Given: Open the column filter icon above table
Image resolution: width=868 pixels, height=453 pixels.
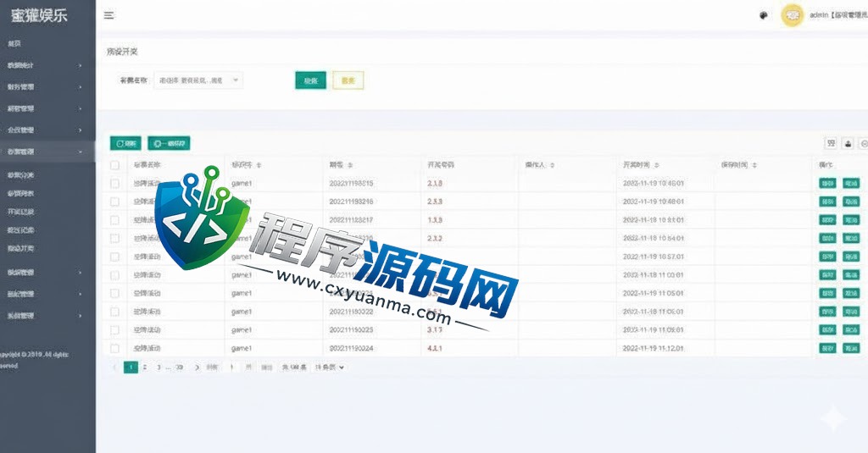Looking at the screenshot, I should coord(831,143).
